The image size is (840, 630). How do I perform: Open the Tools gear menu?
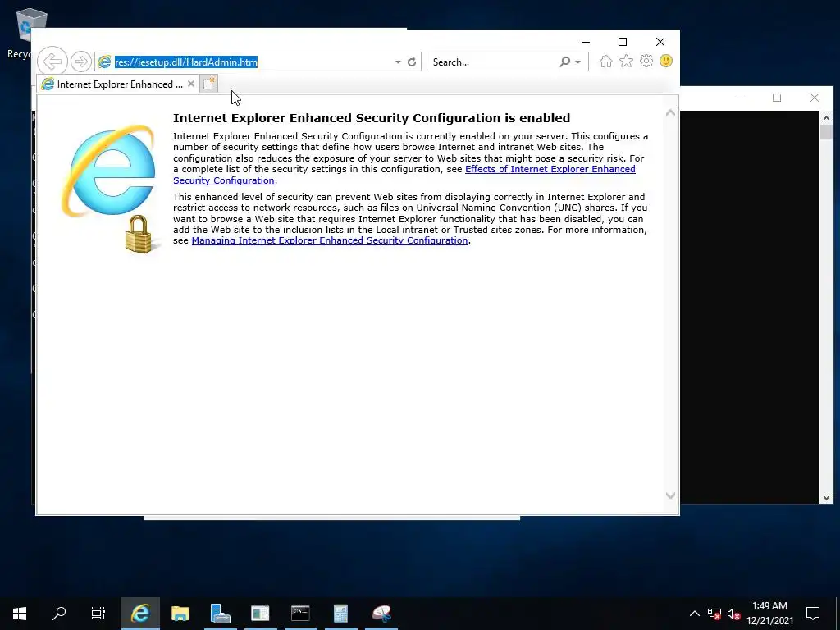[x=646, y=61]
